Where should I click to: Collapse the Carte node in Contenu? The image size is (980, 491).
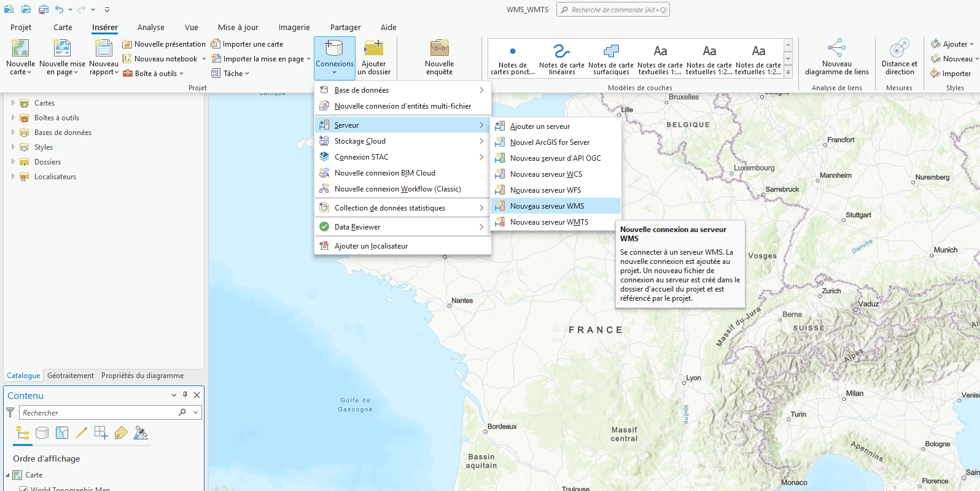(8, 475)
